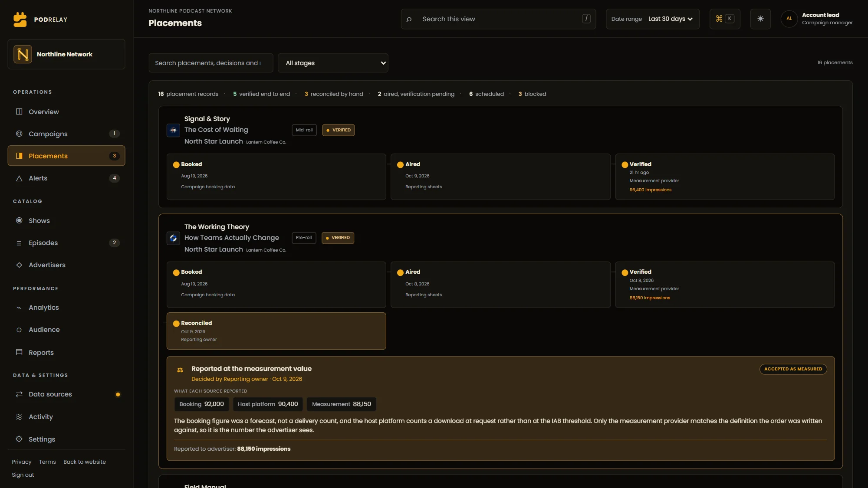Click the 3 blocked summary count
868x488 pixels.
click(x=532, y=94)
